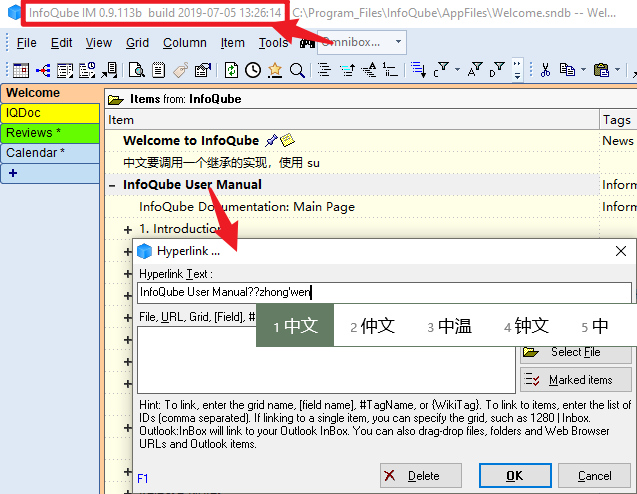The image size is (637, 494).
Task: Click the Cancel button in Hyperlink dialog
Action: pyautogui.click(x=594, y=475)
